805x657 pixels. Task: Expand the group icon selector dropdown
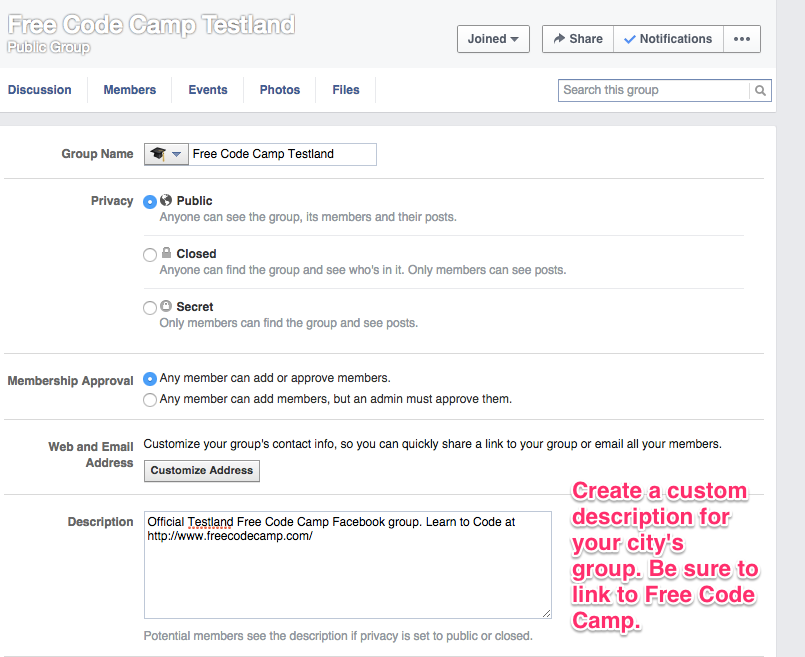coord(176,154)
